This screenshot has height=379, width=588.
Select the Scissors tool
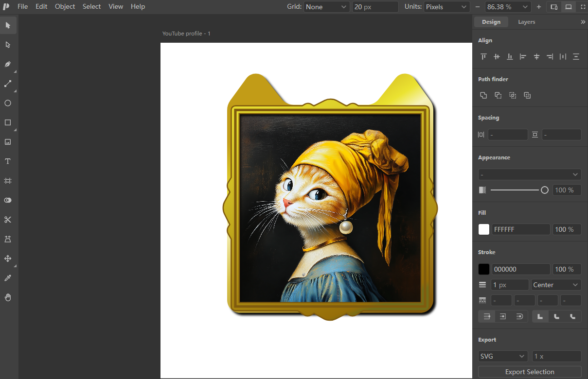click(x=8, y=220)
